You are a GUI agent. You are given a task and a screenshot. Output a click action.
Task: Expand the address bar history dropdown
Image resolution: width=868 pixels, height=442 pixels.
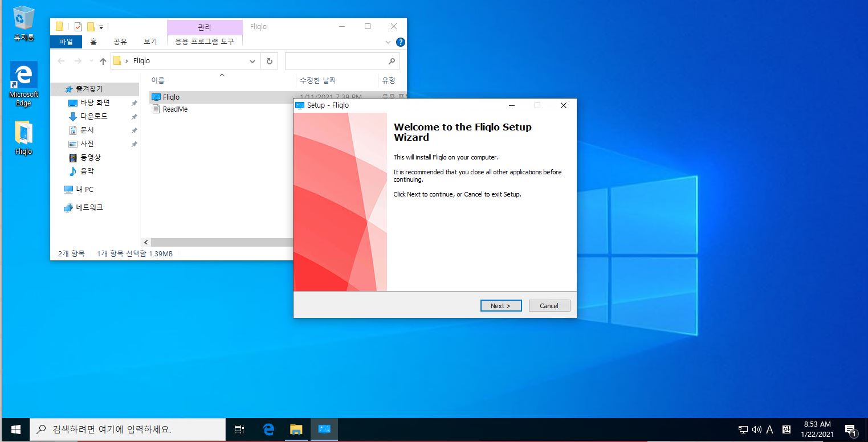pyautogui.click(x=253, y=61)
